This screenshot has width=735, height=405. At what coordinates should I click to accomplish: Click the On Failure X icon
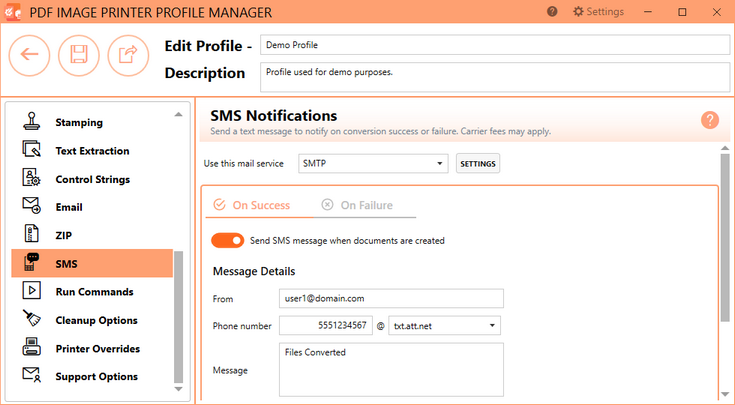coord(327,205)
